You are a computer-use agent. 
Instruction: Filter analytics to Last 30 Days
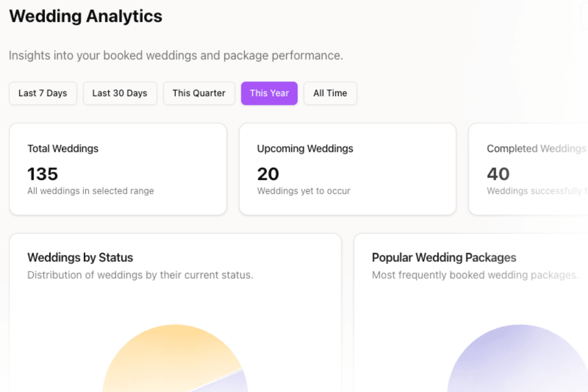[x=120, y=93]
